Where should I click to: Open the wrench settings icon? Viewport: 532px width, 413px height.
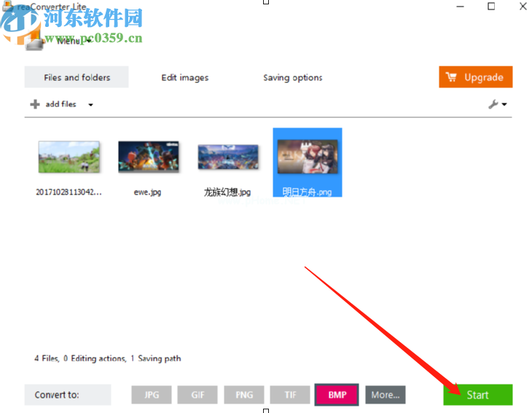(493, 104)
